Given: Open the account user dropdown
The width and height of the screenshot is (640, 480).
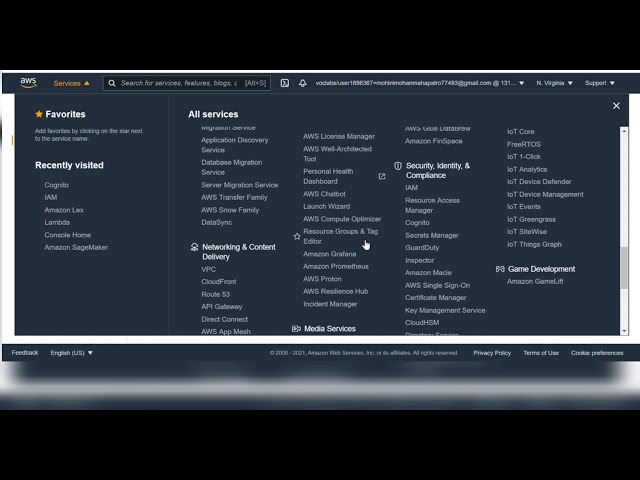Looking at the screenshot, I should [420, 83].
